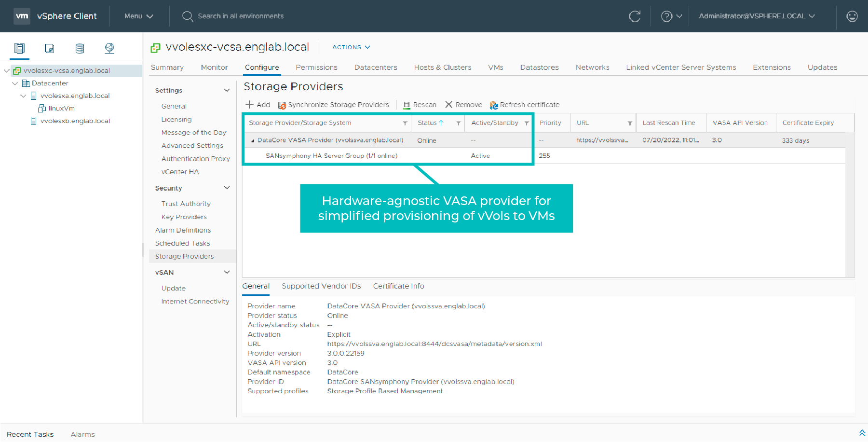Click the Remove X icon
Screen dimensions: 868x442
448,105
